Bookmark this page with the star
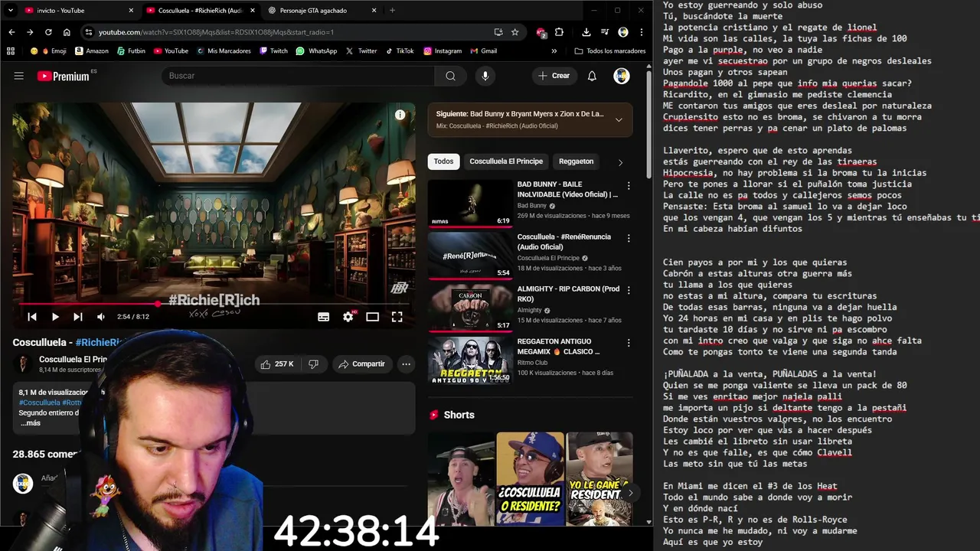This screenshot has height=551, width=980. [x=515, y=32]
